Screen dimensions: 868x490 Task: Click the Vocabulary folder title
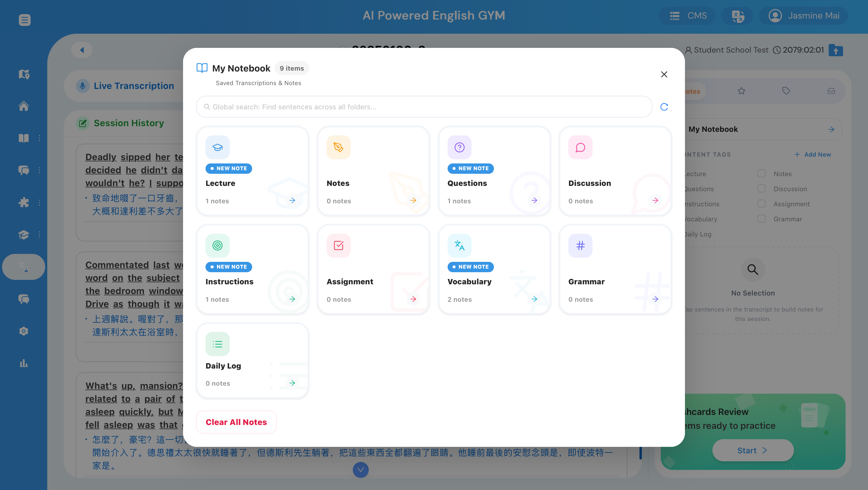tap(469, 282)
